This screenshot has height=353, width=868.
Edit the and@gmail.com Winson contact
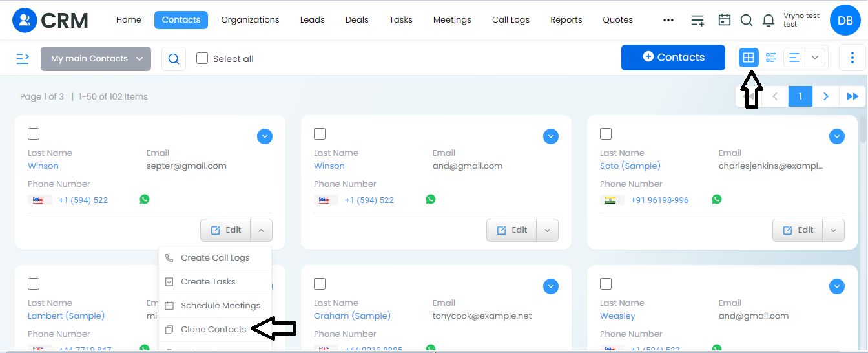pyautogui.click(x=512, y=230)
